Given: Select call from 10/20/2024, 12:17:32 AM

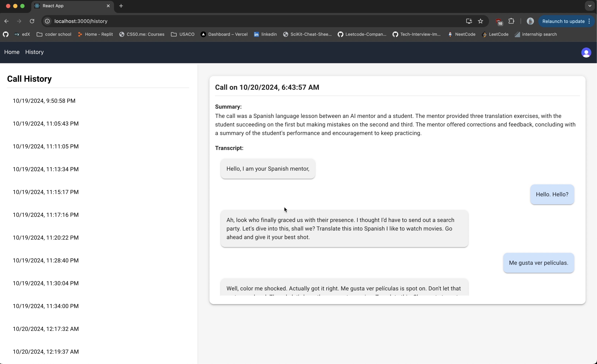Looking at the screenshot, I should click(x=46, y=329).
